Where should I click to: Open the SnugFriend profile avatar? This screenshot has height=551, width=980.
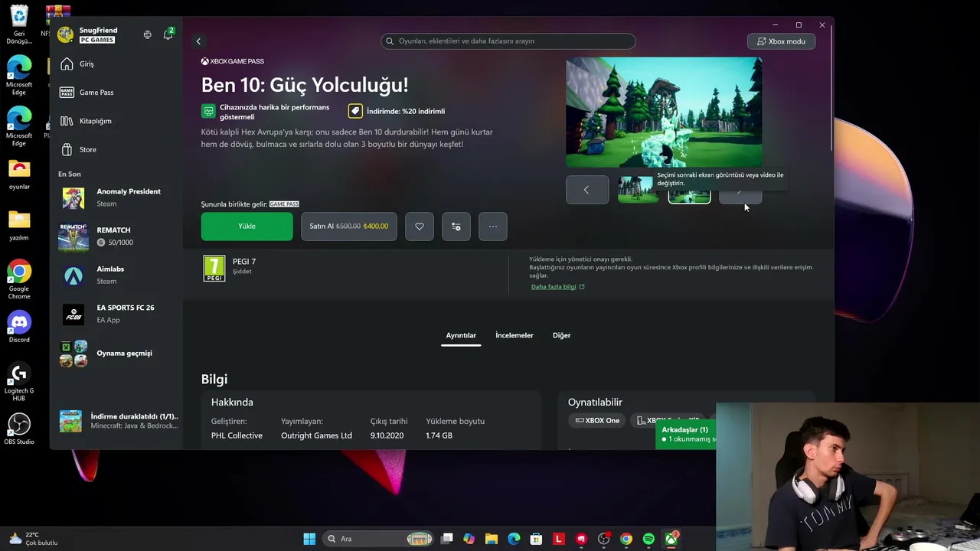click(65, 34)
